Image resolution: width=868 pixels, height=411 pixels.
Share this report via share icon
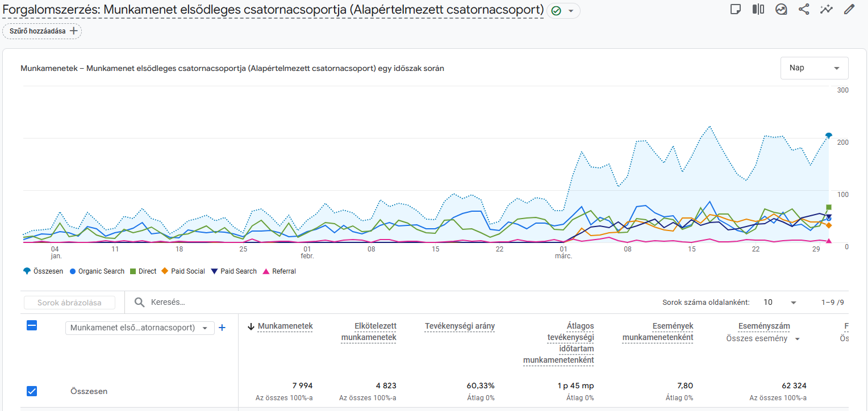coord(804,9)
